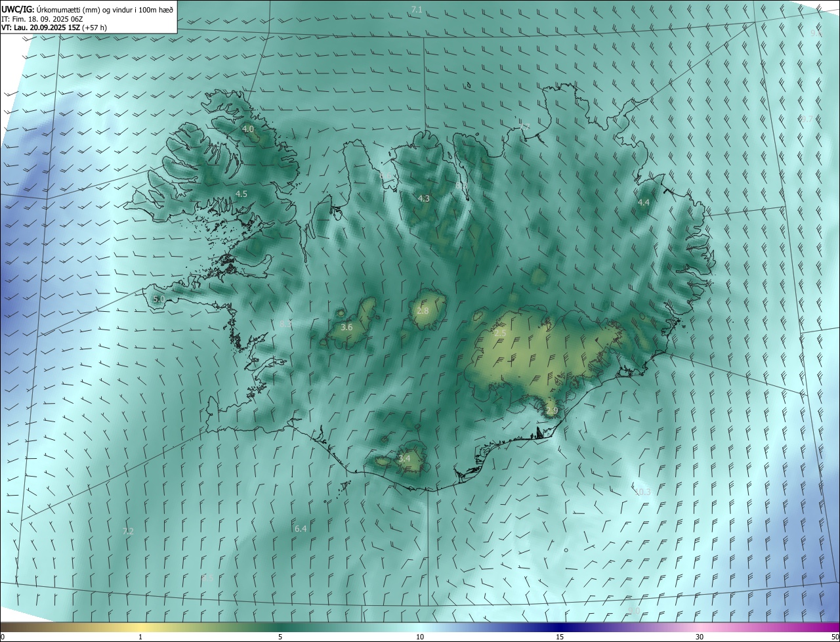This screenshot has height=642, width=840.
Task: Click the 4.5 value label
Action: (241, 194)
